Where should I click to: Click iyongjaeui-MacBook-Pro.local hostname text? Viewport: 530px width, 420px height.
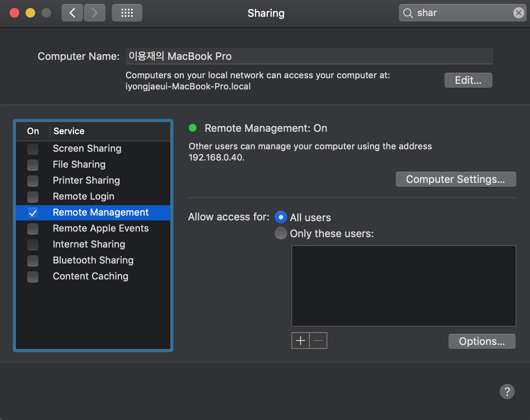point(188,86)
